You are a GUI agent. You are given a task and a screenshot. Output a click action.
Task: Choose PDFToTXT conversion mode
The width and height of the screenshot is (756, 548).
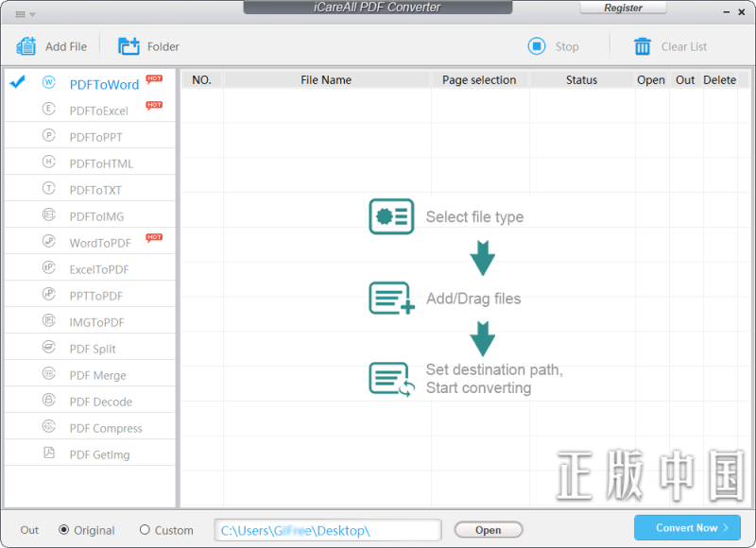tap(90, 188)
